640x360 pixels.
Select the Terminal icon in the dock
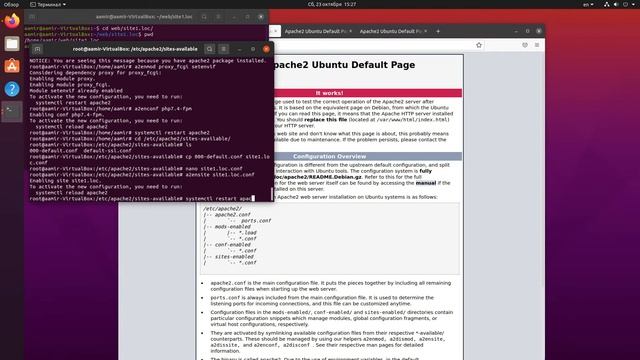(12, 111)
